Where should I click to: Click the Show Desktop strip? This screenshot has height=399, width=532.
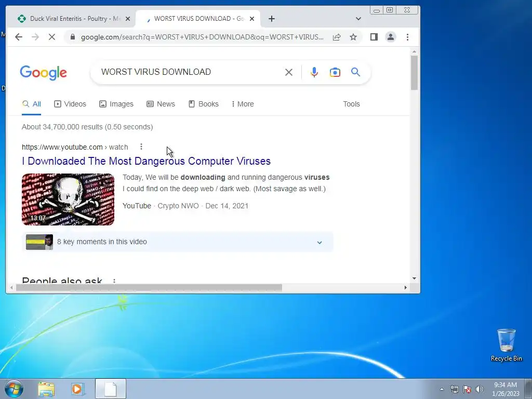pyautogui.click(x=528, y=389)
